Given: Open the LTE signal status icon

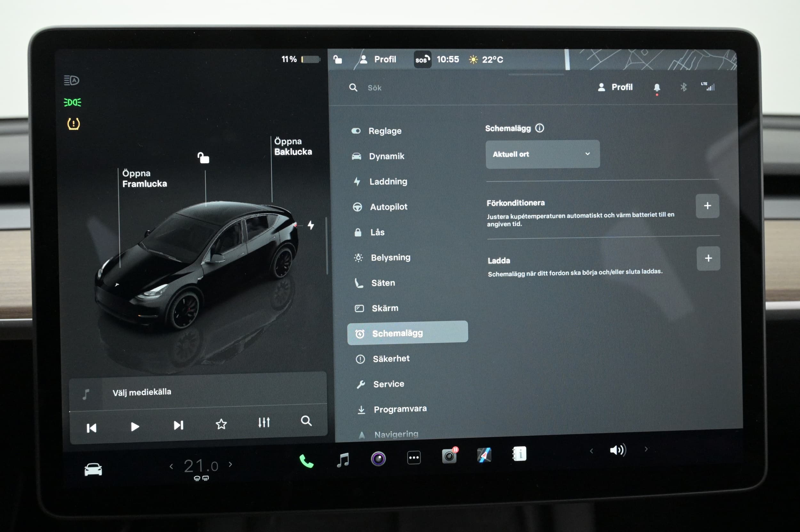Looking at the screenshot, I should coord(708,86).
